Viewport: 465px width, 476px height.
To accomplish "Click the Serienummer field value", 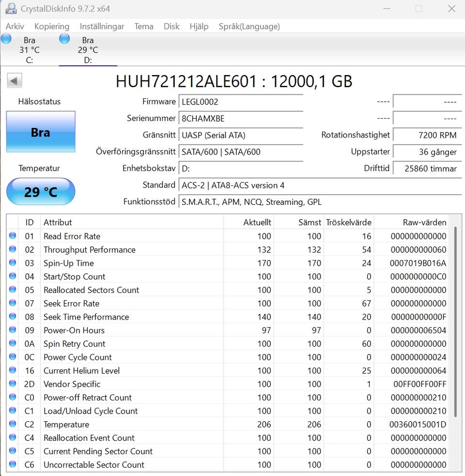I will point(240,119).
